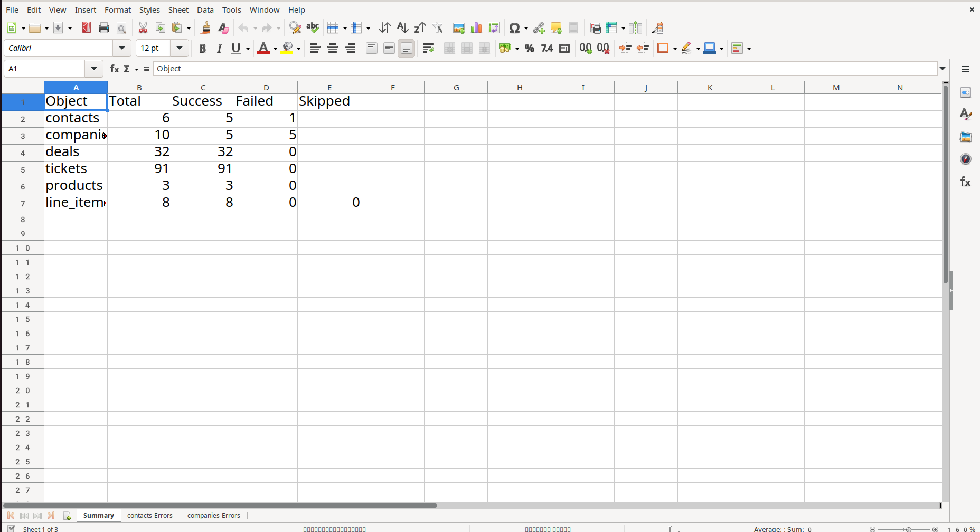Open the font size dropdown
This screenshot has width=980, height=532.
click(x=180, y=48)
